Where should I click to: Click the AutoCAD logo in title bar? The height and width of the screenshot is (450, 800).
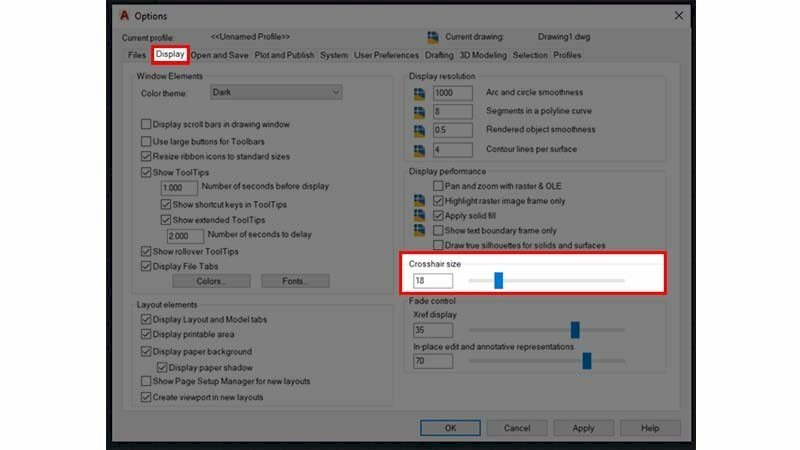point(125,16)
